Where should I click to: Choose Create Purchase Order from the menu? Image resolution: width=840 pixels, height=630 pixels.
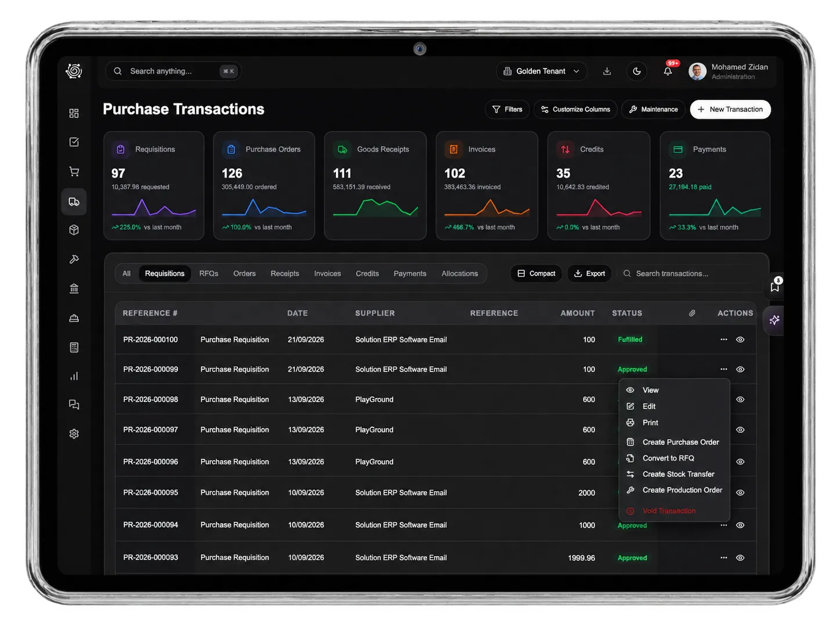tap(674, 442)
